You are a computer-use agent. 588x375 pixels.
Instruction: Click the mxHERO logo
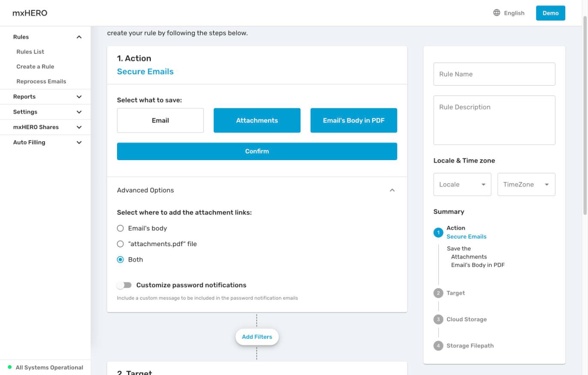pyautogui.click(x=30, y=13)
